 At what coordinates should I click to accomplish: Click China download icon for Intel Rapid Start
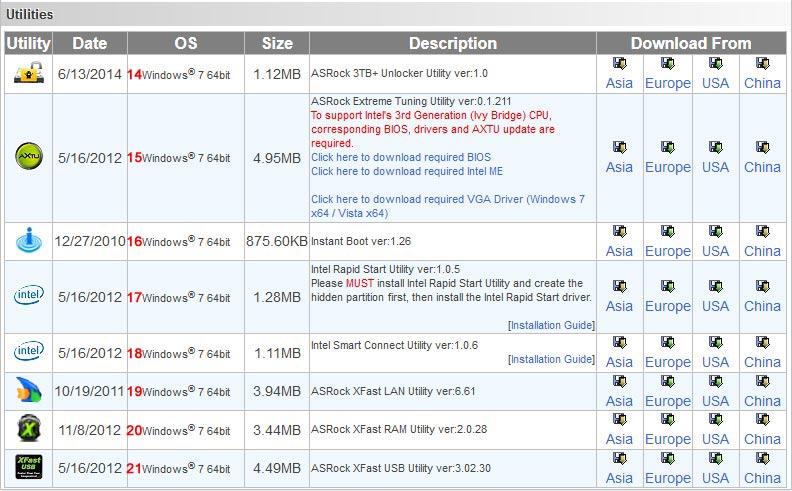tap(762, 286)
